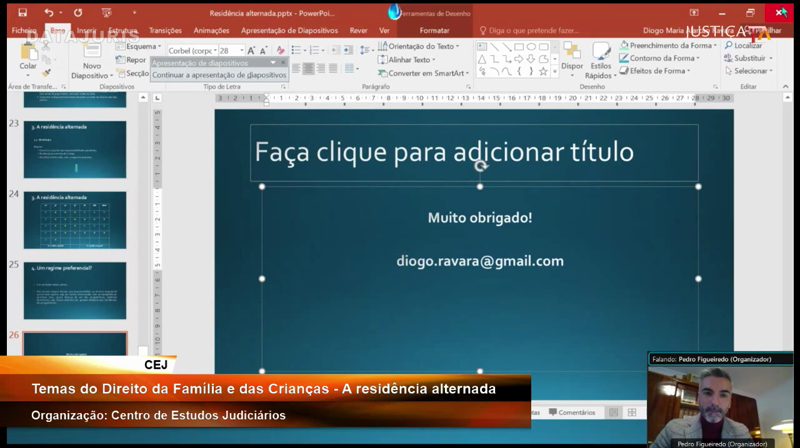Screen dimensions: 800x448
Task: Click the clear formatting eraser icon
Action: tap(280, 50)
